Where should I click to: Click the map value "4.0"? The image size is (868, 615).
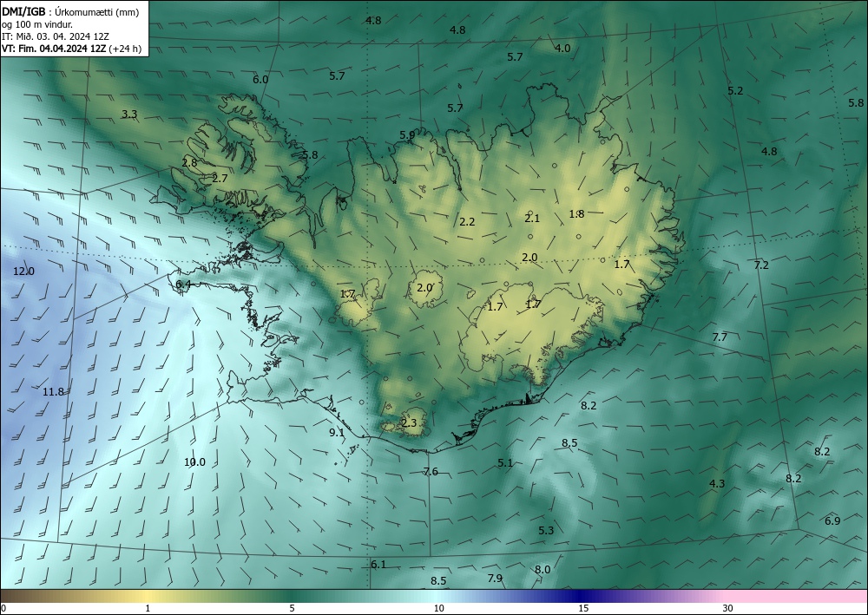[x=562, y=48]
